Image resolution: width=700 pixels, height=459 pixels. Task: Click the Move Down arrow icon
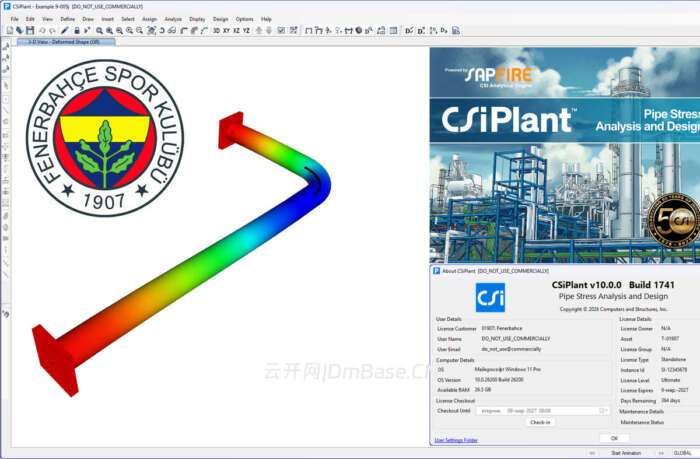[x=269, y=30]
